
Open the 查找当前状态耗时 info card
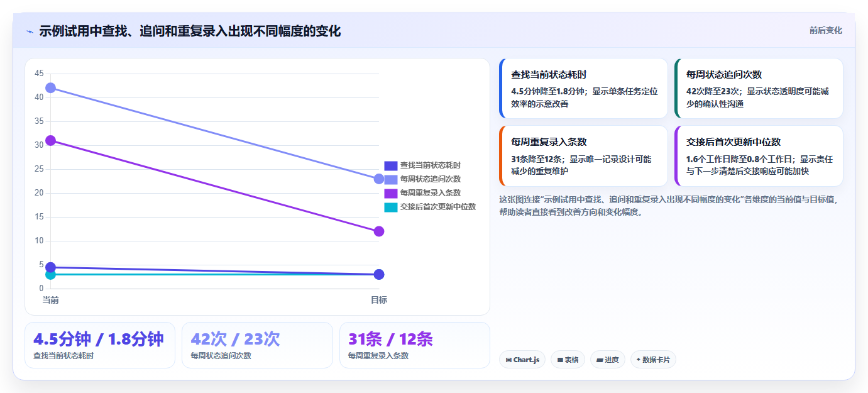point(583,89)
